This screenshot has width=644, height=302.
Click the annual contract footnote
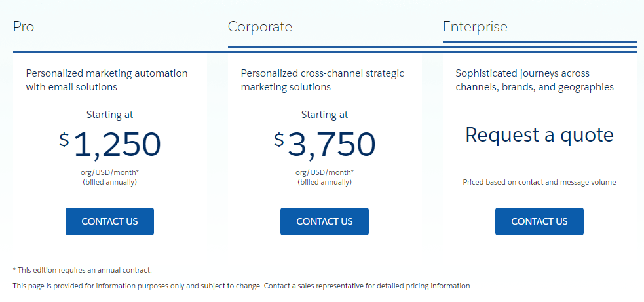point(83,269)
